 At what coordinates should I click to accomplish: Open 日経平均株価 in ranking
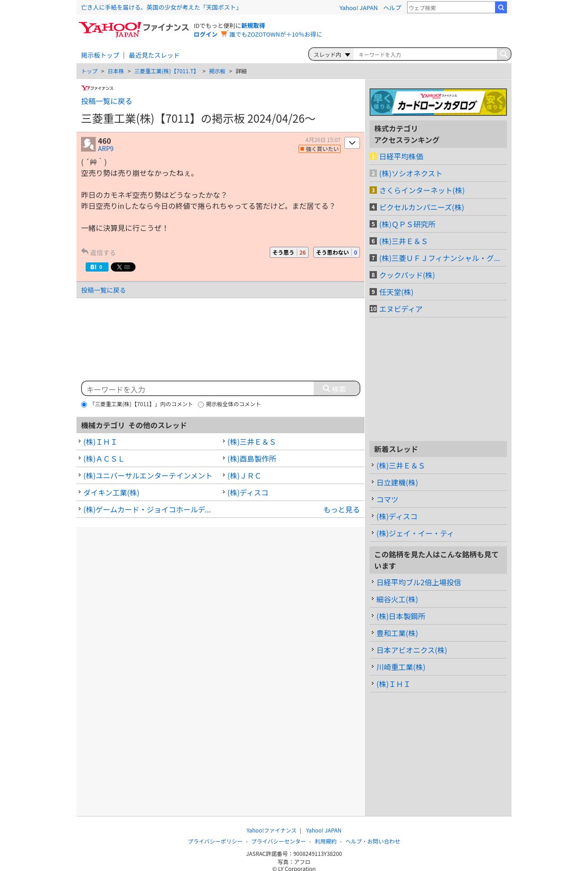coord(401,157)
